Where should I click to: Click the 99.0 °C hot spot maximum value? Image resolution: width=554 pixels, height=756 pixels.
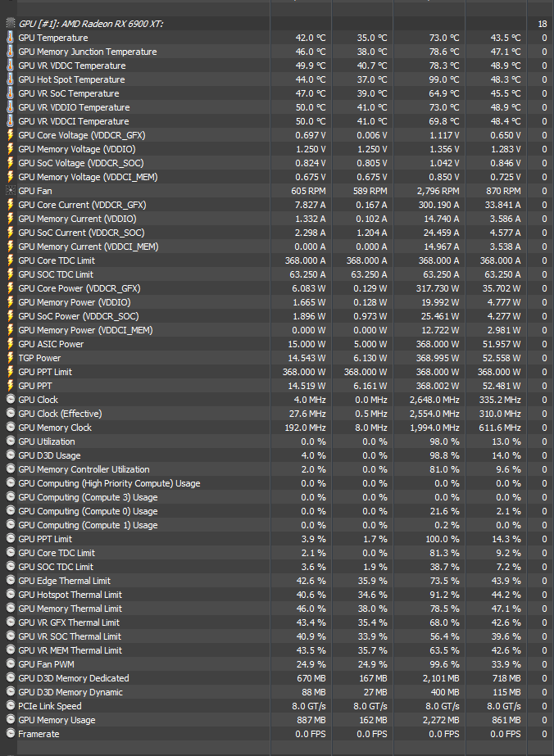coord(444,79)
